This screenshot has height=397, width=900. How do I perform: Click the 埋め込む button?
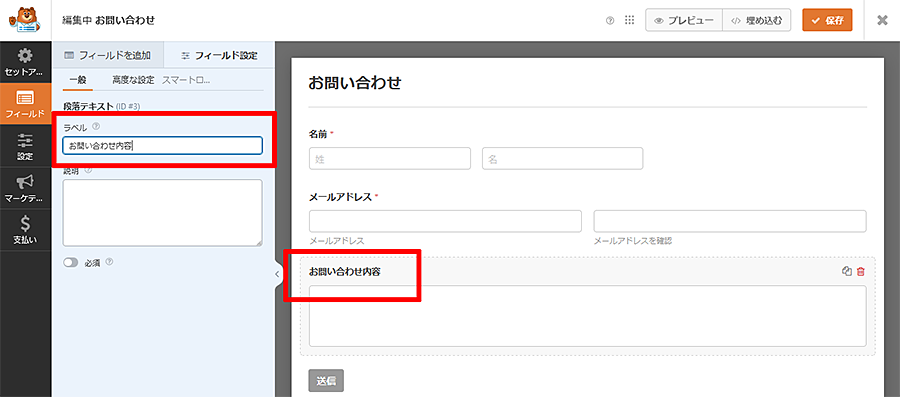757,20
